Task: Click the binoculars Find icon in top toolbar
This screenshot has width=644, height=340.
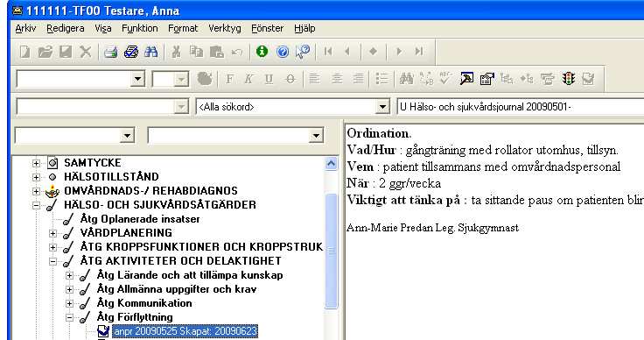Action: [150, 52]
